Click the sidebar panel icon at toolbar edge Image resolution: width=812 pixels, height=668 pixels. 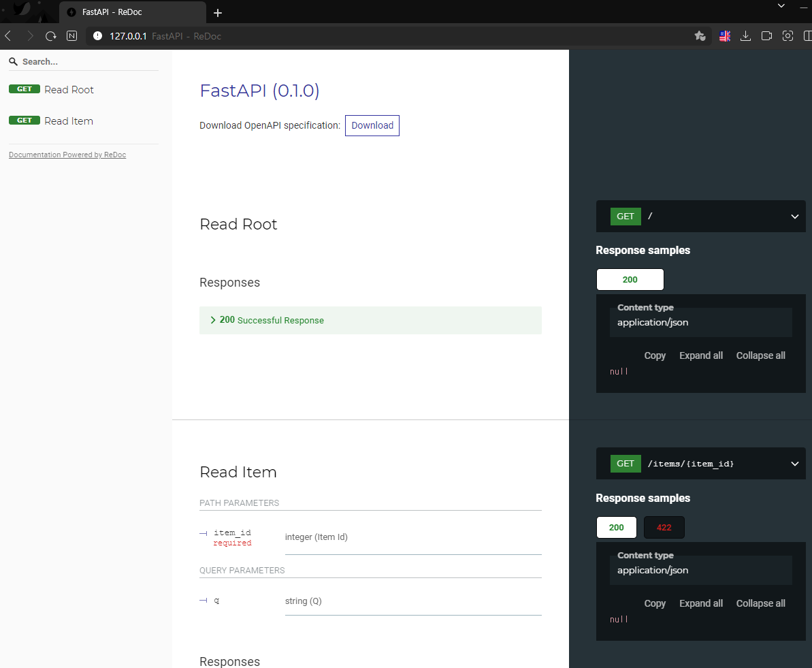coord(807,36)
